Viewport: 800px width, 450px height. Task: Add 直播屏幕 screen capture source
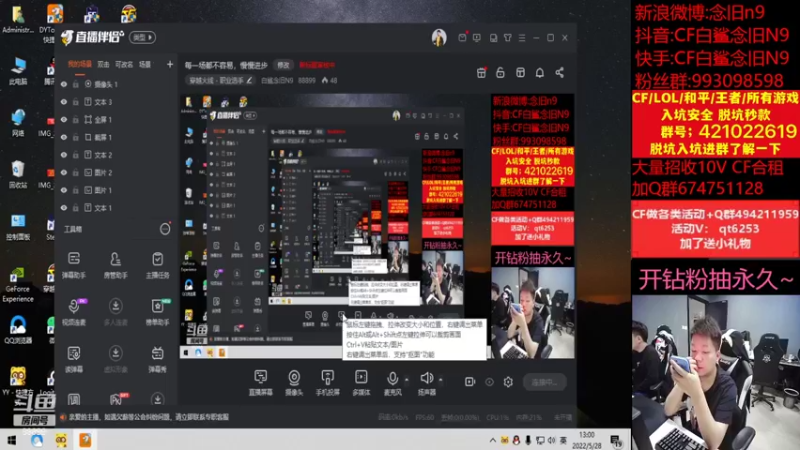coord(261,383)
